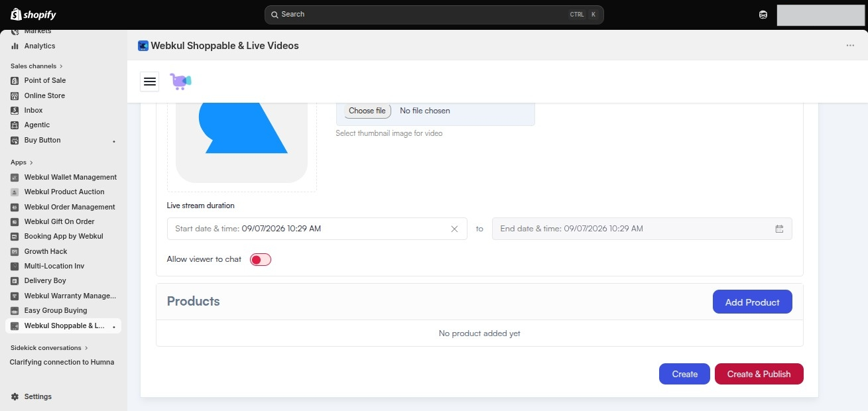
Task: Click the Inbox icon
Action: (x=15, y=110)
